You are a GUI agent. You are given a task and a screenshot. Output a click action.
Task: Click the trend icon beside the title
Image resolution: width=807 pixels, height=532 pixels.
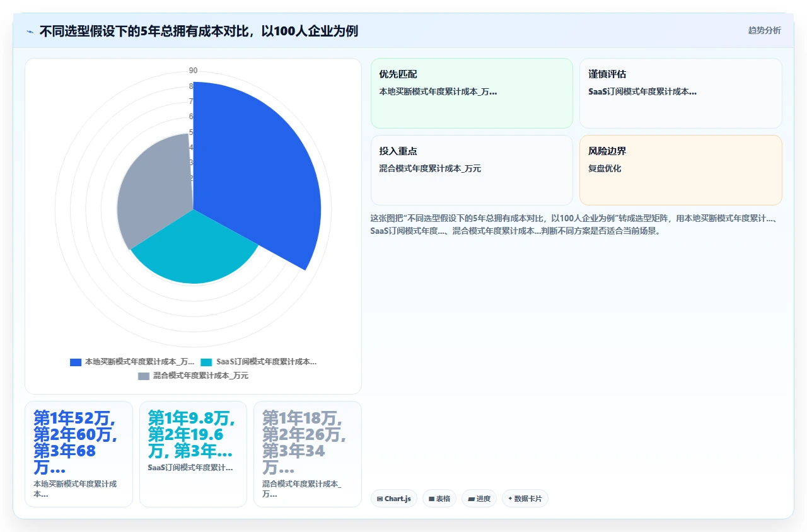(x=30, y=31)
